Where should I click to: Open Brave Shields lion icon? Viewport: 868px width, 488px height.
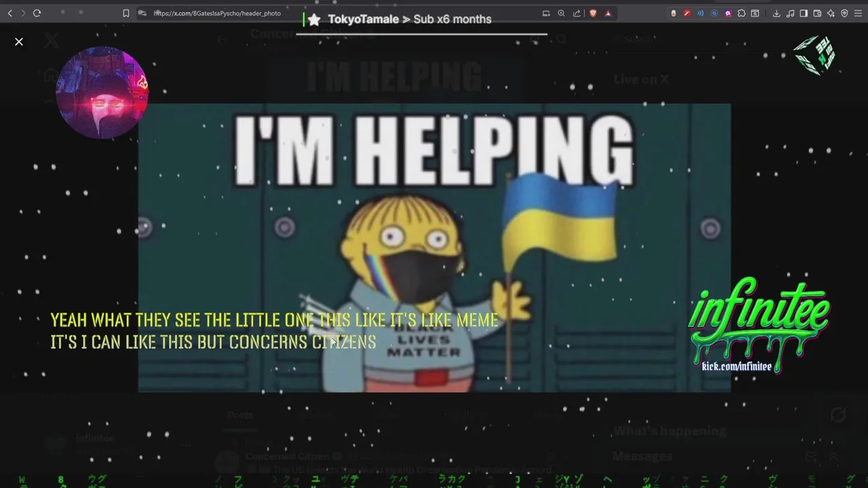(x=593, y=14)
